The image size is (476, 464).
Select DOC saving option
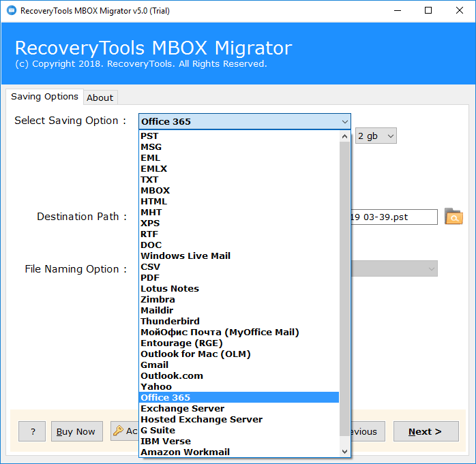click(x=239, y=245)
